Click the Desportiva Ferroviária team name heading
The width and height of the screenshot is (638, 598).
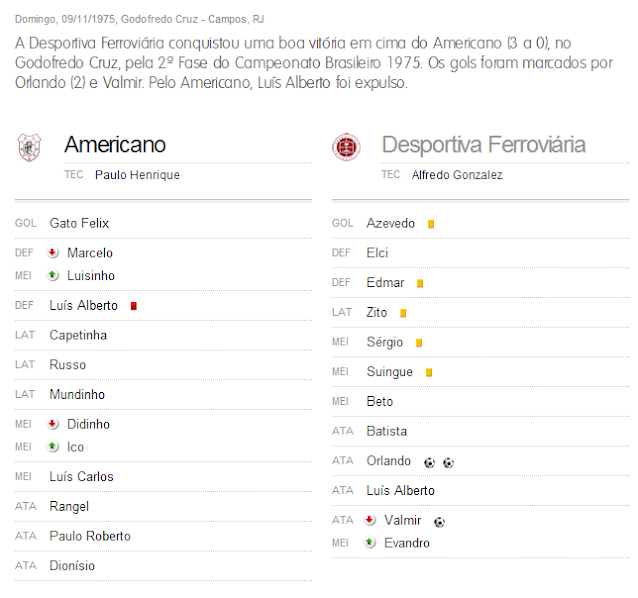click(484, 145)
